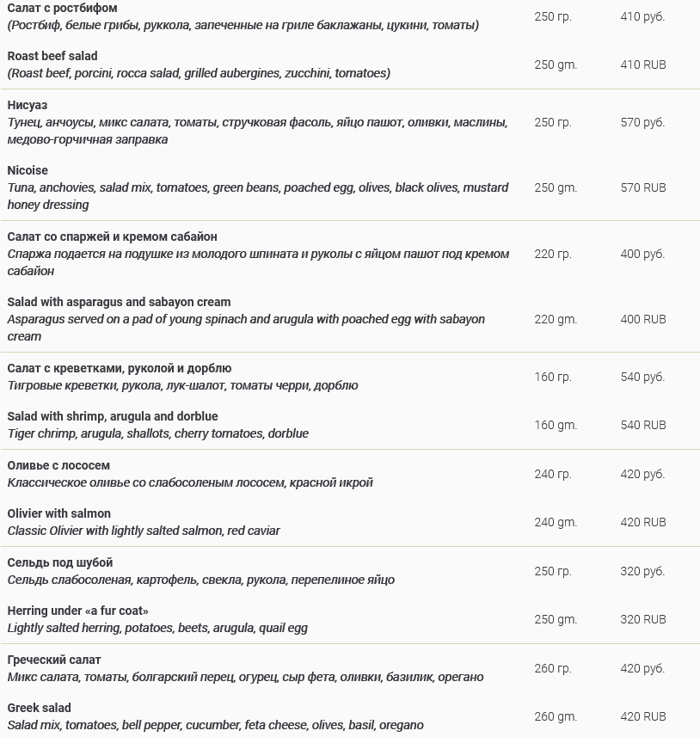Click "Салат с креветками, руколой и дорблю" heading

point(120,368)
